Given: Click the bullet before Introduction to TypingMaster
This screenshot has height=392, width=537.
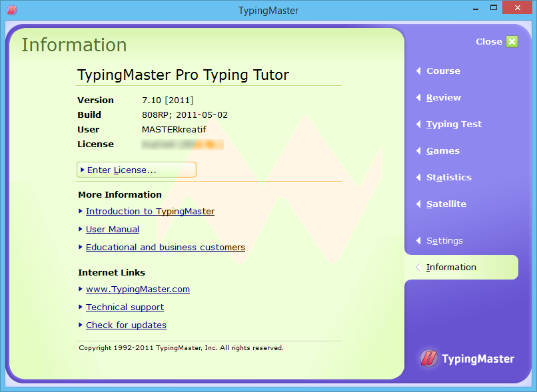Looking at the screenshot, I should [x=81, y=211].
